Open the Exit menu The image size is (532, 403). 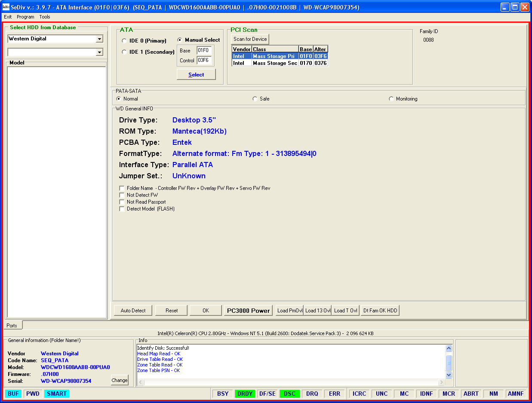click(8, 17)
